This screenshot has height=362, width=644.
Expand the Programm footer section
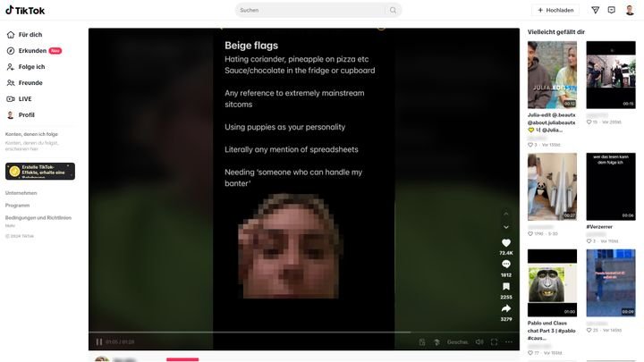tap(17, 206)
